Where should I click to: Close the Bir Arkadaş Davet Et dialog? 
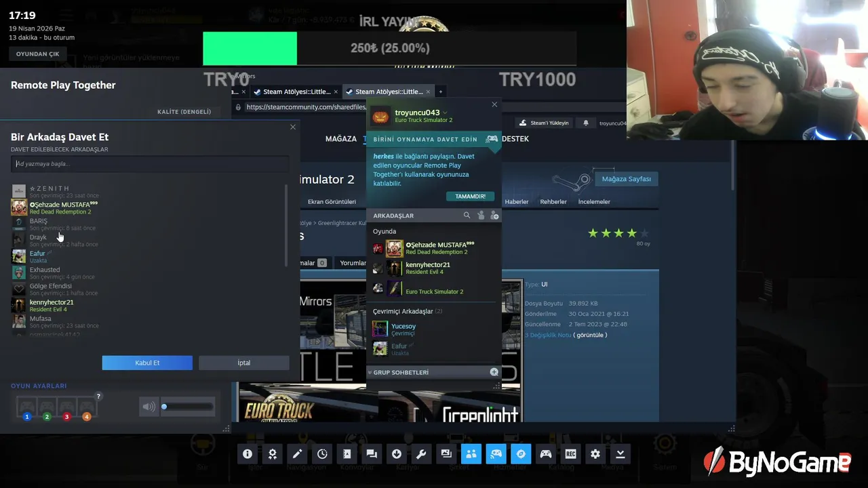click(293, 127)
